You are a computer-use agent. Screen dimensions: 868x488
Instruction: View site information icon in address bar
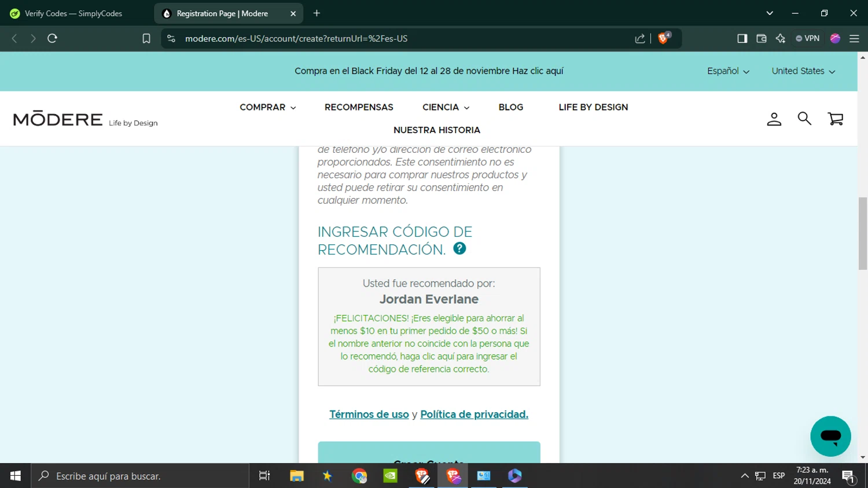tap(171, 38)
